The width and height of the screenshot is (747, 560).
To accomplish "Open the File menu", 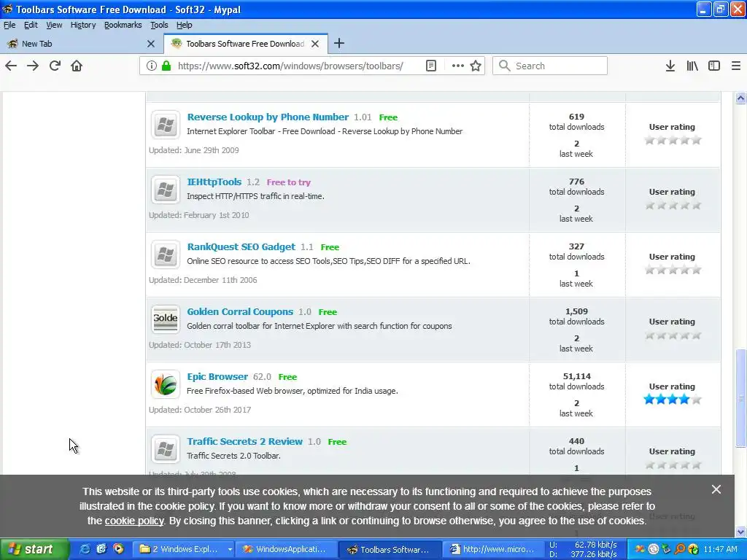I will 9,25.
